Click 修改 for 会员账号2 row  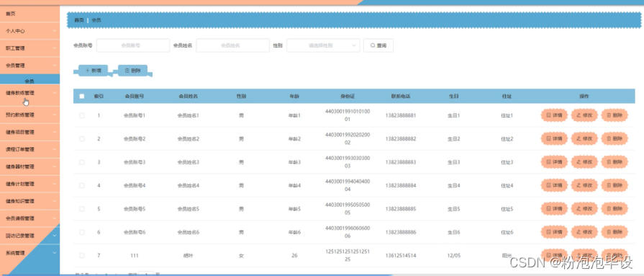[584, 139]
